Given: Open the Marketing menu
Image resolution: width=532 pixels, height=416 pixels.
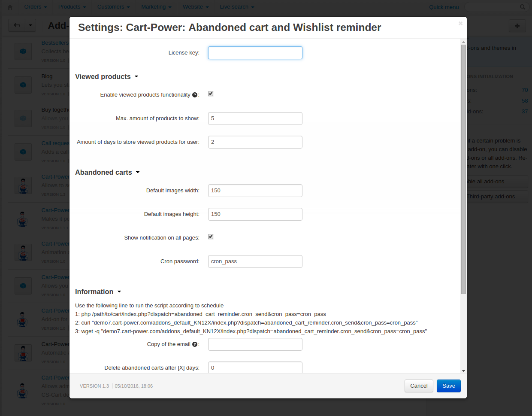Looking at the screenshot, I should [156, 7].
